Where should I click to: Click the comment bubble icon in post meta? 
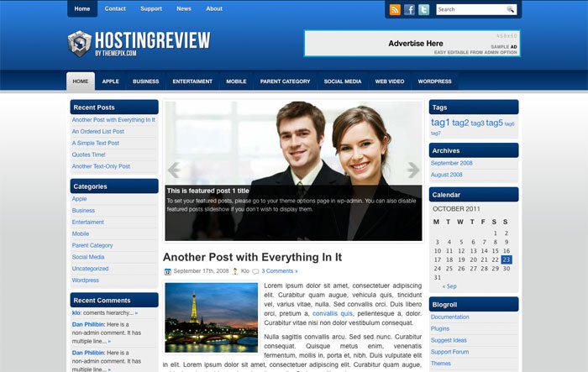tap(255, 271)
